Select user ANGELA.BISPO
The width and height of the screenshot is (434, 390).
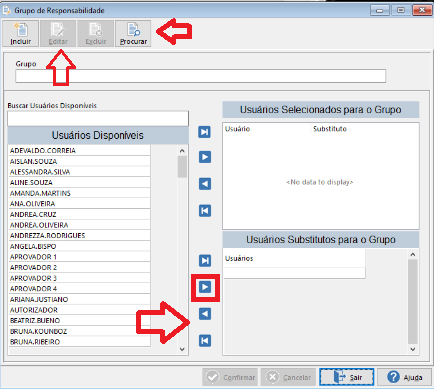click(79, 246)
